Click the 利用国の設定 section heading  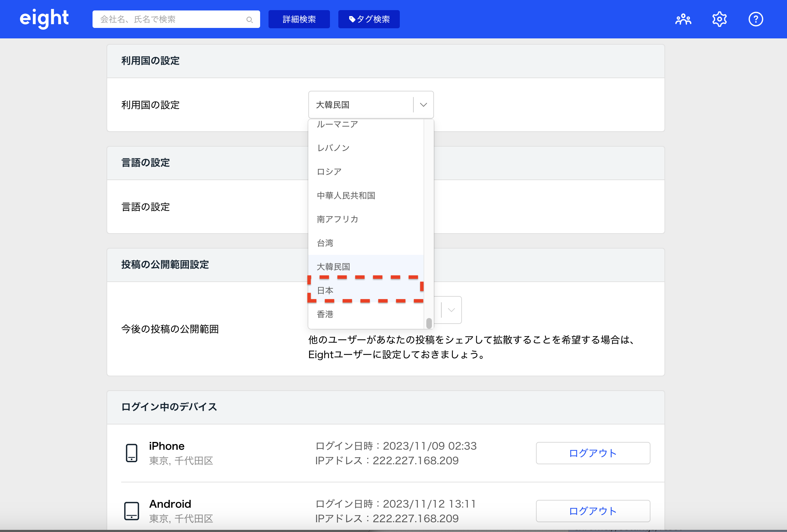(x=150, y=61)
